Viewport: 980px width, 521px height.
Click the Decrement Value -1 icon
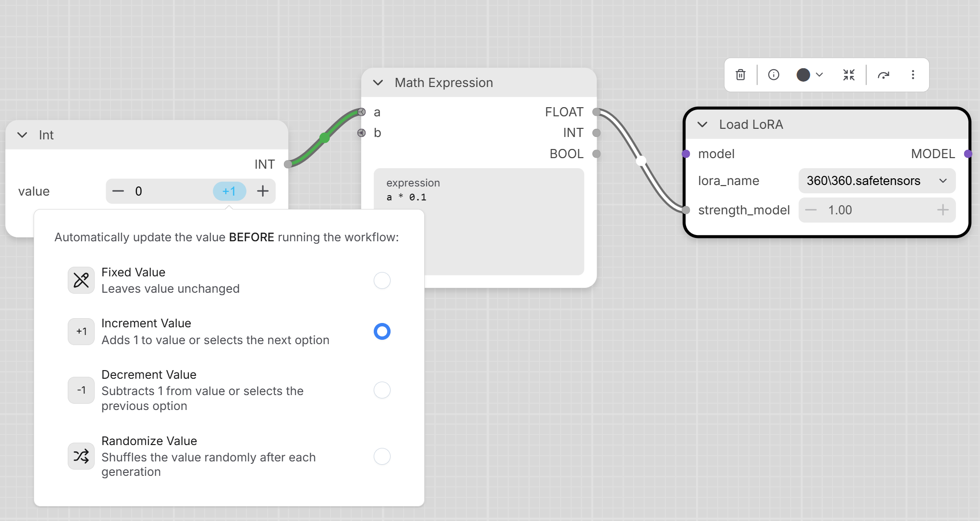pos(81,390)
